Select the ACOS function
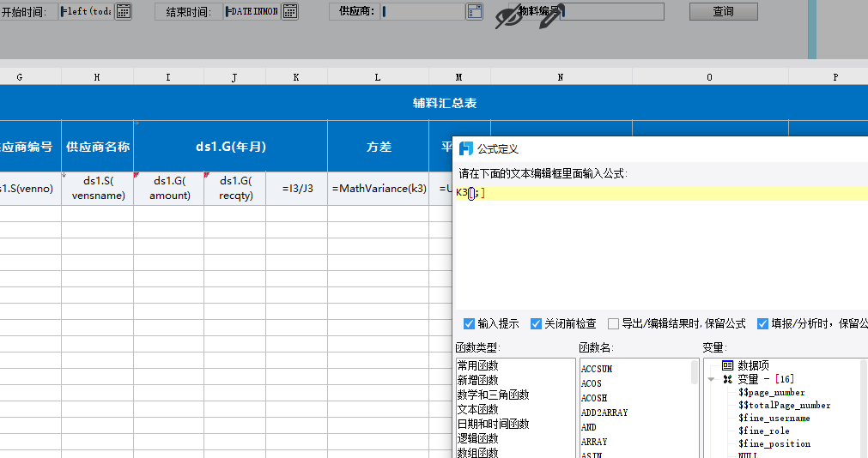Viewport: 868px width, 458px height. (x=592, y=383)
